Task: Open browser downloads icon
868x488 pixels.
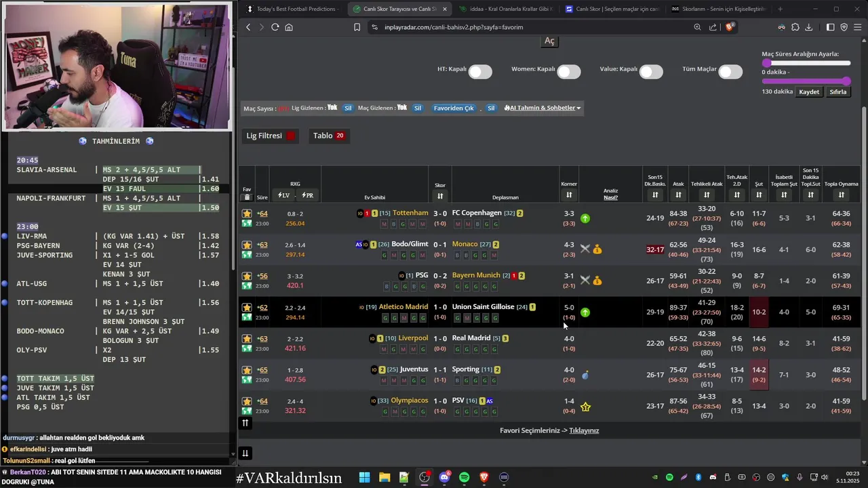Action: [x=808, y=27]
